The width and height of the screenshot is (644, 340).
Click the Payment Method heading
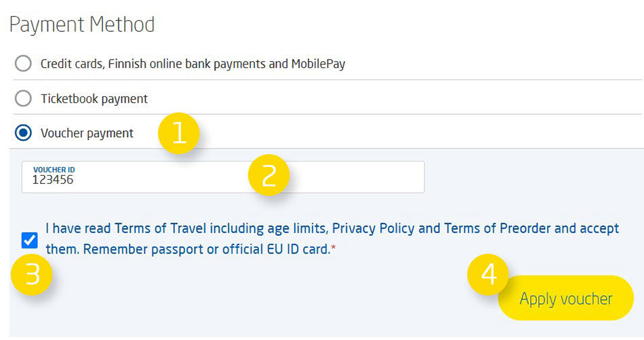pyautogui.click(x=82, y=25)
